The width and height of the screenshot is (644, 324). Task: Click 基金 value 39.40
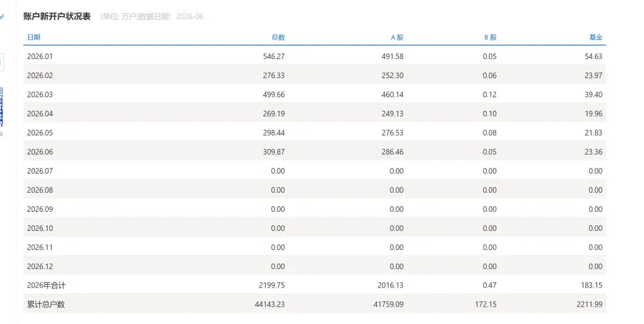tap(593, 94)
